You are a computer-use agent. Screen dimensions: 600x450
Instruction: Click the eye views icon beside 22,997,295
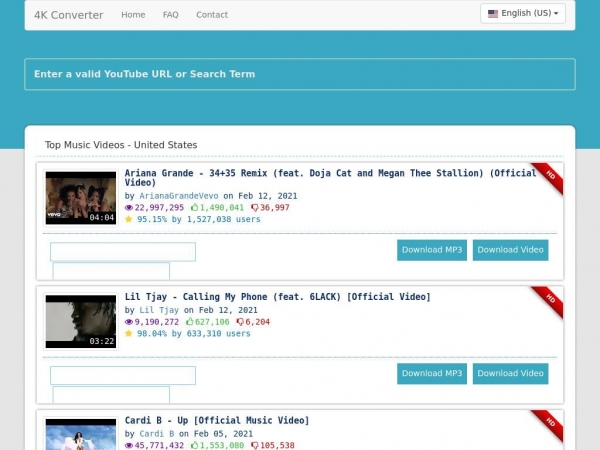coord(129,208)
